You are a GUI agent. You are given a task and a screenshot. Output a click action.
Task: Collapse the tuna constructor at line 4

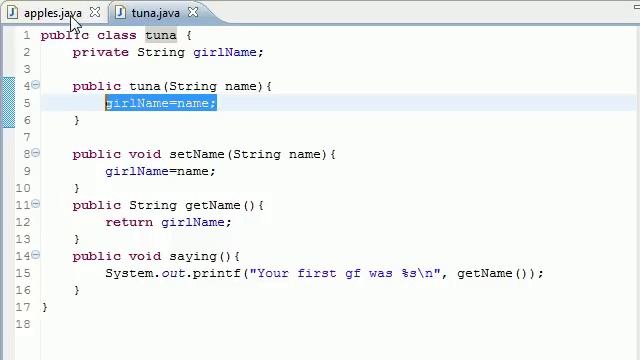tap(36, 85)
